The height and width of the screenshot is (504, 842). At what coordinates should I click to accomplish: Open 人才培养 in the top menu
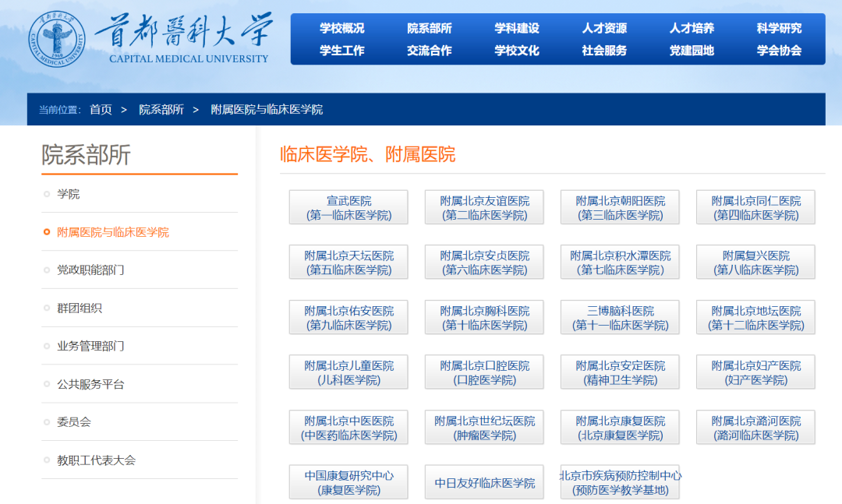[692, 28]
